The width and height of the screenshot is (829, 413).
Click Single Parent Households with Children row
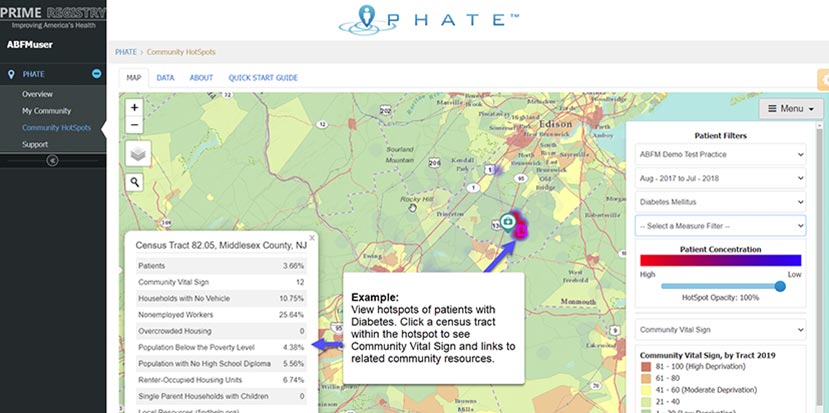point(221,396)
